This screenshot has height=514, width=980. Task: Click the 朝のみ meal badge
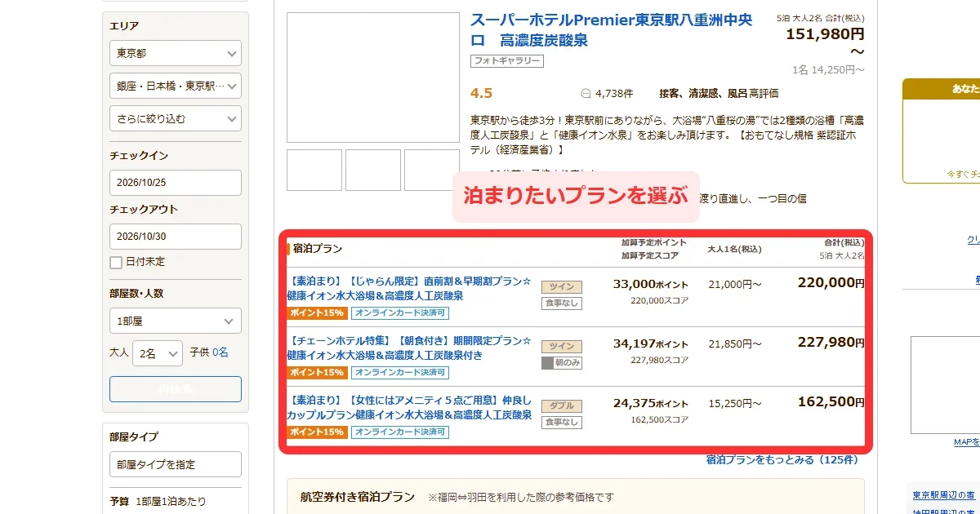(562, 363)
